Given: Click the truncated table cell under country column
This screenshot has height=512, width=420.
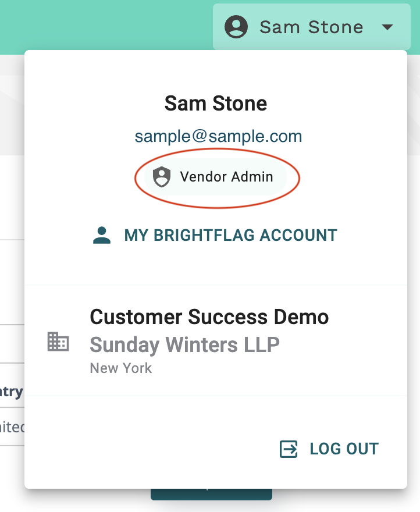Looking at the screenshot, I should pos(12,427).
